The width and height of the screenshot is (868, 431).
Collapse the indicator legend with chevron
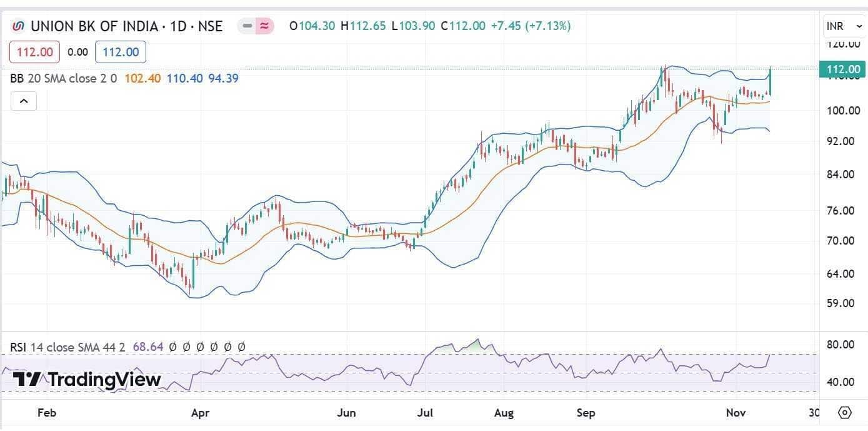click(23, 101)
